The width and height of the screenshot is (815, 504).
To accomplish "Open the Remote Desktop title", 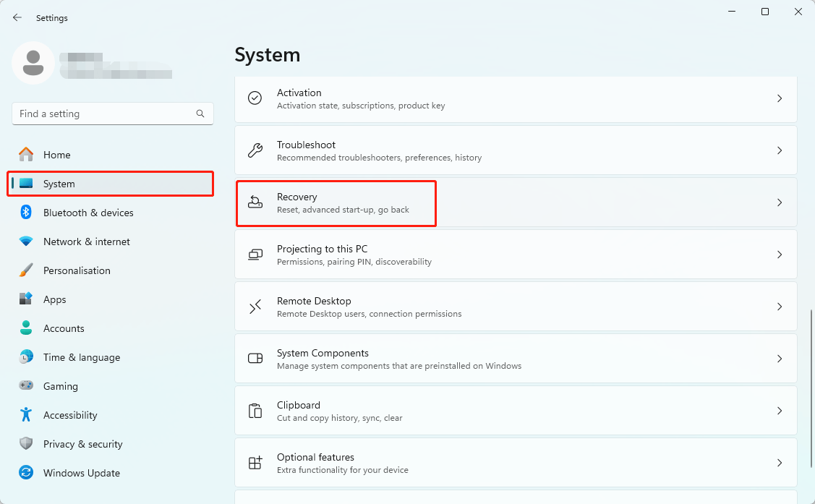I will click(314, 301).
